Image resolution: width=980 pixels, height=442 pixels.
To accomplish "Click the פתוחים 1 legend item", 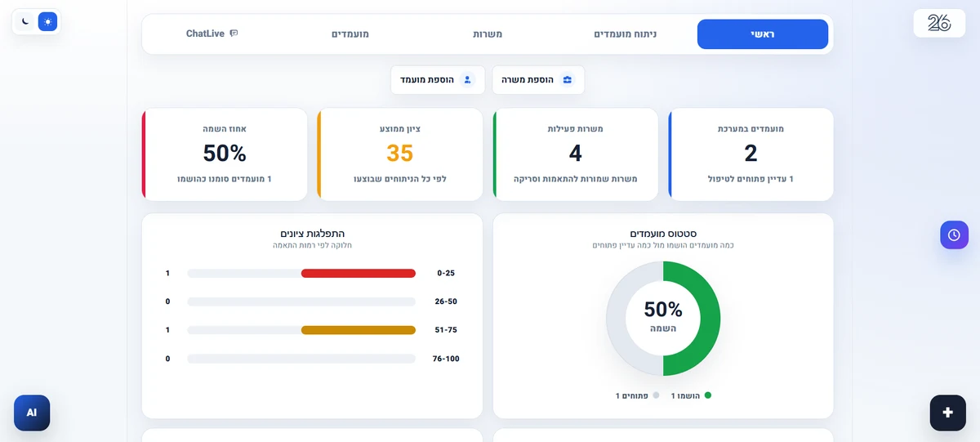I will coord(637,395).
